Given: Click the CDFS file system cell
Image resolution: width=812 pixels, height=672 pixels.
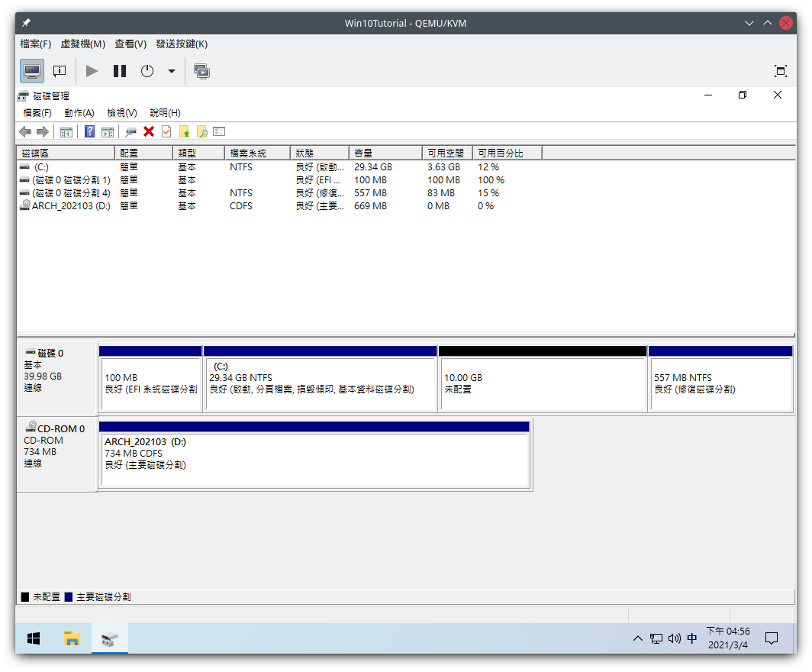Looking at the screenshot, I should 241,205.
